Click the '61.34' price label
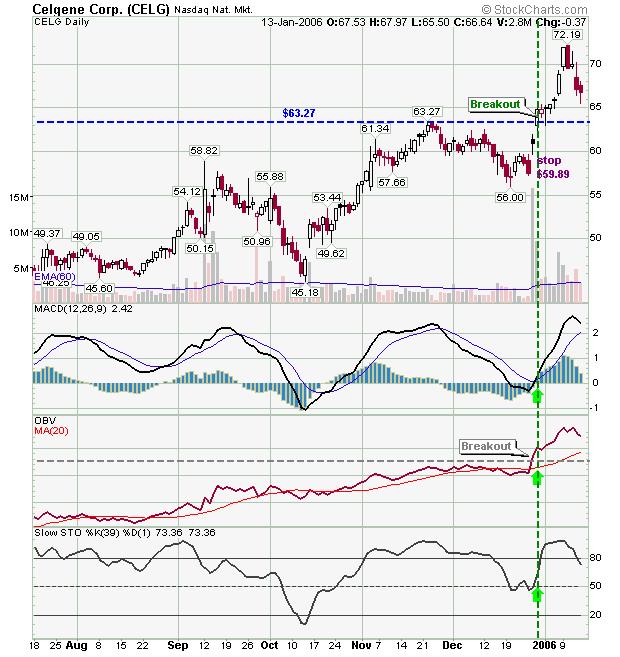Image resolution: width=620 pixels, height=657 pixels. pos(375,128)
